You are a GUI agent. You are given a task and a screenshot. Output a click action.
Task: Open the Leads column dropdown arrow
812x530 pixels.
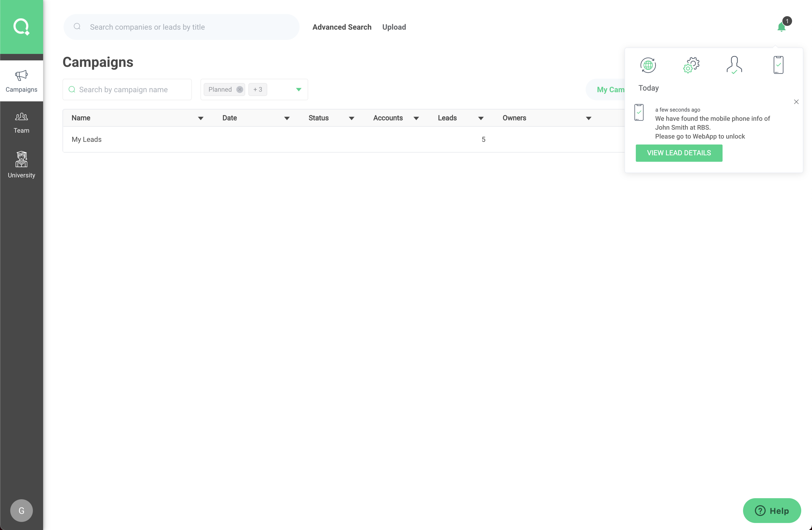click(481, 118)
